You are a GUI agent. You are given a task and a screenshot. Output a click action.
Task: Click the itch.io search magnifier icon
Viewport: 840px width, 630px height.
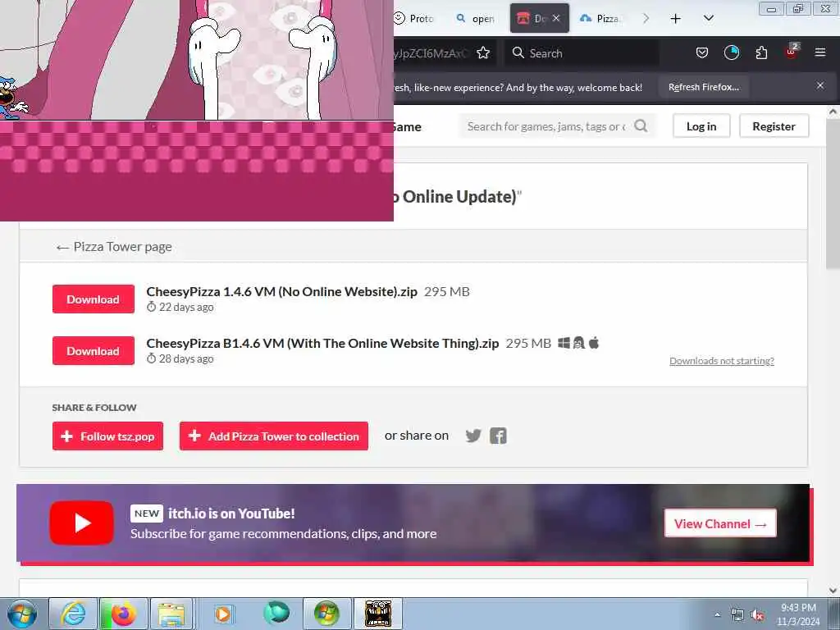coord(640,126)
